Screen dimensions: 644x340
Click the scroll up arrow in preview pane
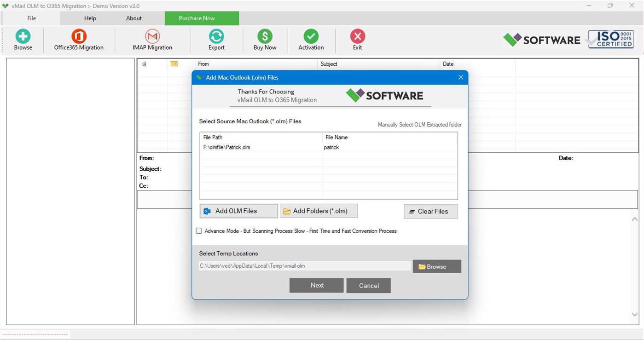[x=635, y=219]
